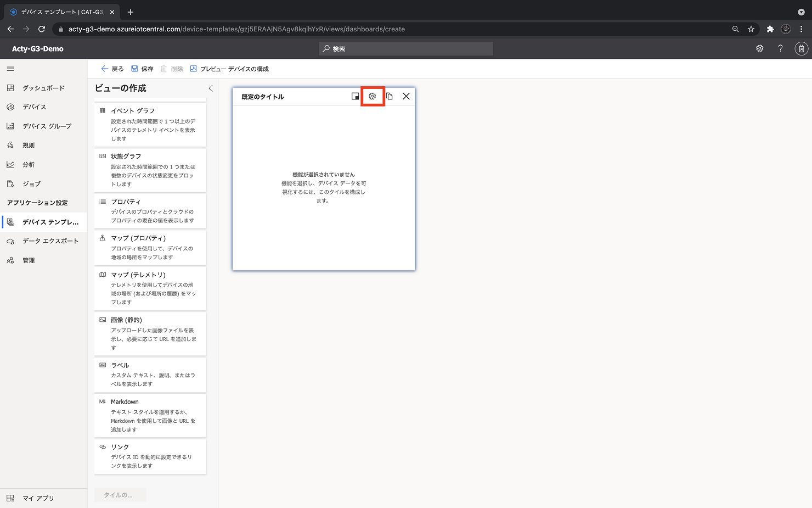
Task: Select the 画像 (静的) tile type
Action: 150,333
